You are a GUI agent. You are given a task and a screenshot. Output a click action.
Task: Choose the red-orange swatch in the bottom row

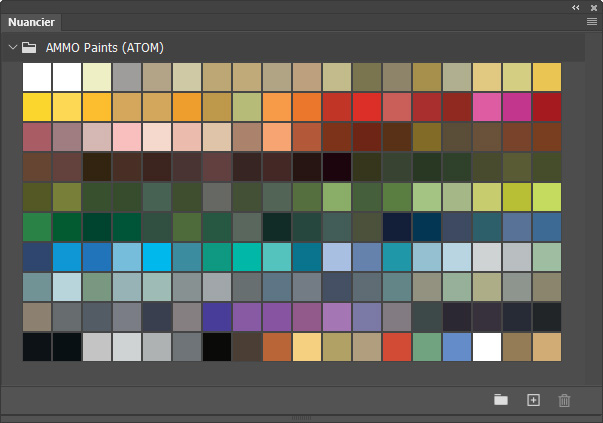coord(397,347)
